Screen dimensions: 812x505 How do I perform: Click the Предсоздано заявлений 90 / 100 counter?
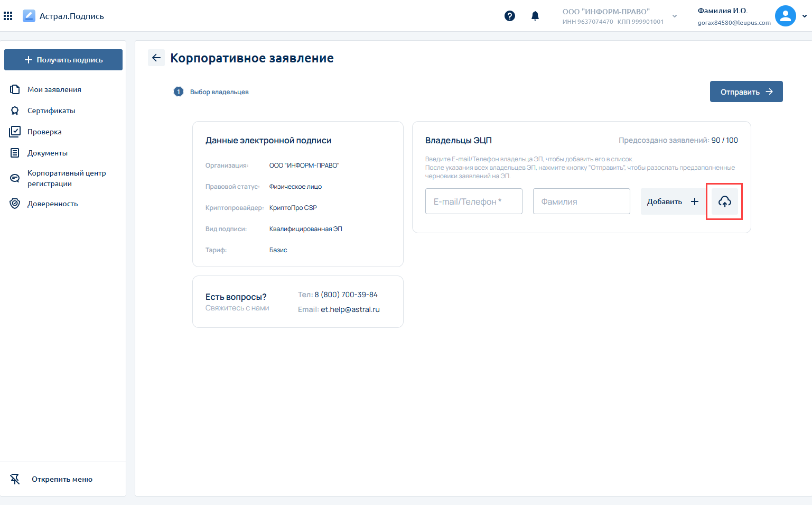(678, 140)
